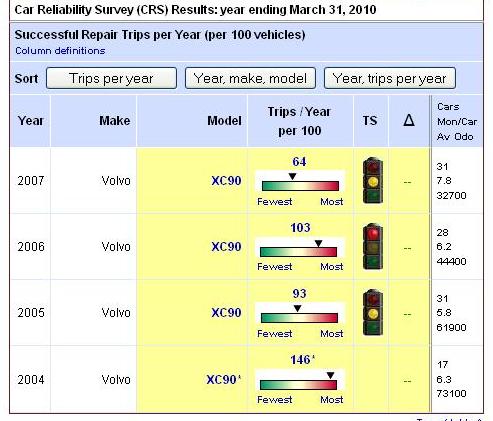Screen dimensions: 493x421
Task: Open the 2006 XC90 model link
Action: [x=226, y=247]
